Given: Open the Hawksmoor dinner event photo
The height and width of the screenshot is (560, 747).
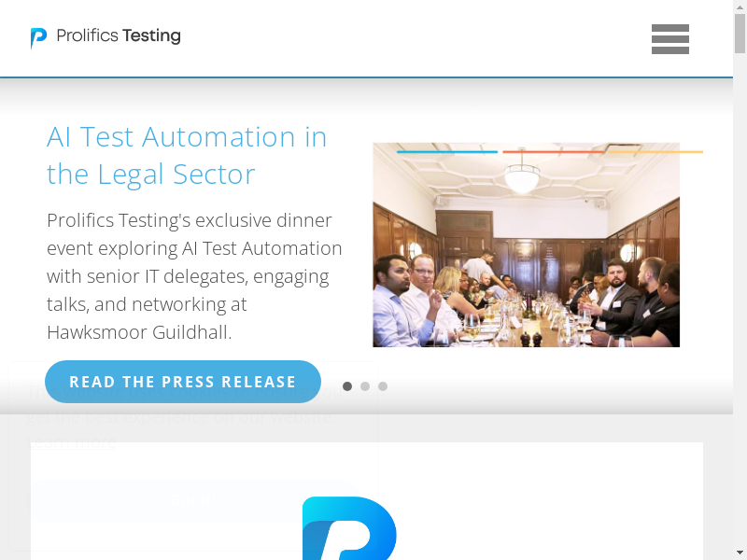Looking at the screenshot, I should pyautogui.click(x=526, y=245).
